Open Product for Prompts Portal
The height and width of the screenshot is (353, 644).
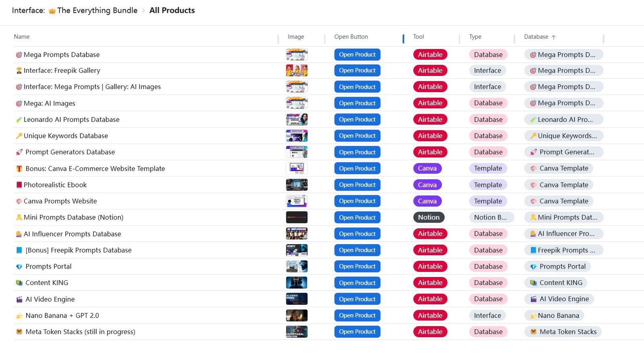coord(357,267)
